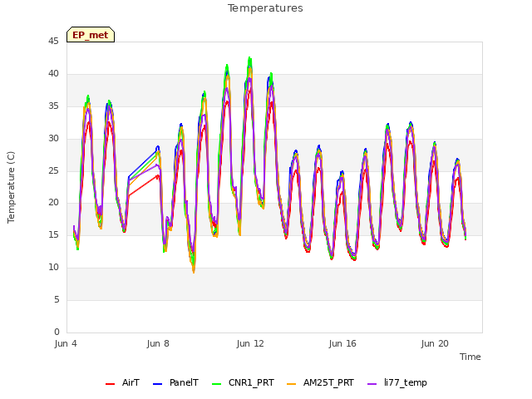Click the highest temperature peak near Jun 12

pyautogui.click(x=249, y=58)
